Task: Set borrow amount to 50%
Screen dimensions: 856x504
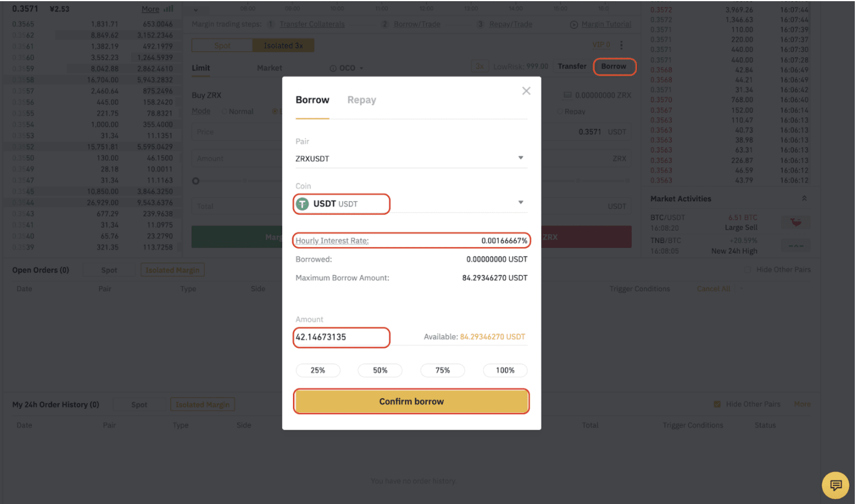Action: coord(380,370)
